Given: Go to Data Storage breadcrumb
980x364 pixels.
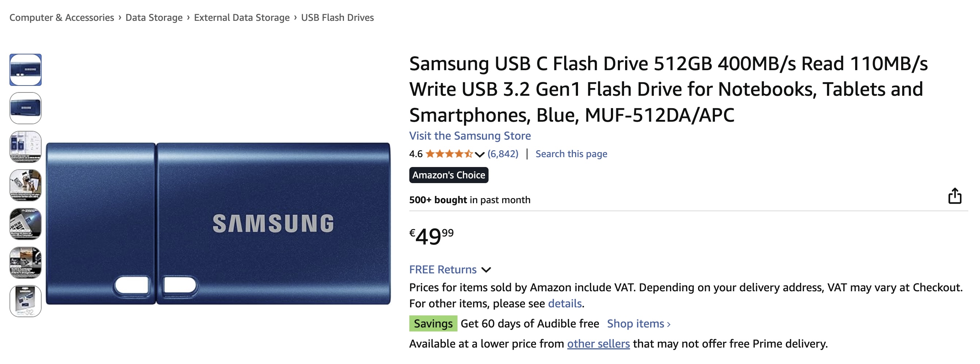Looking at the screenshot, I should pyautogui.click(x=154, y=18).
